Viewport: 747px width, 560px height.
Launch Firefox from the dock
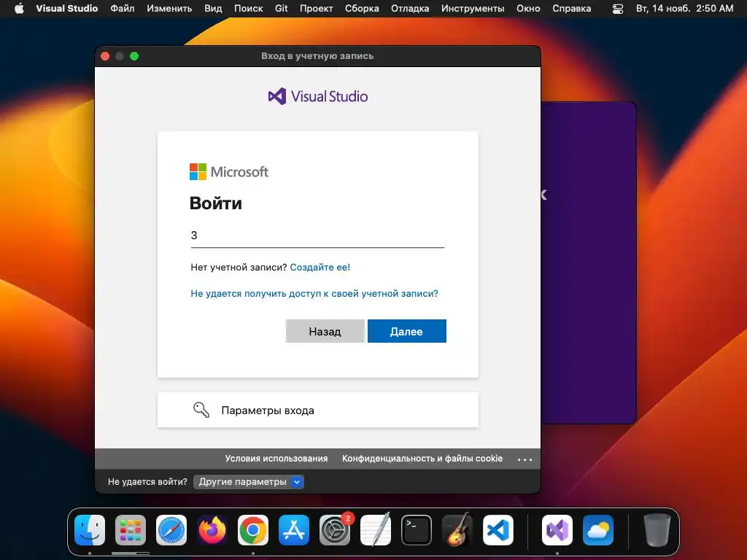click(212, 530)
